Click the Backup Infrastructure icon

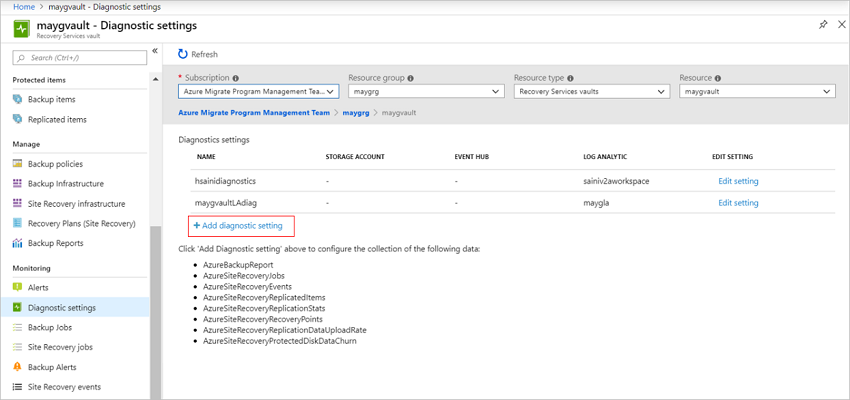(17, 184)
